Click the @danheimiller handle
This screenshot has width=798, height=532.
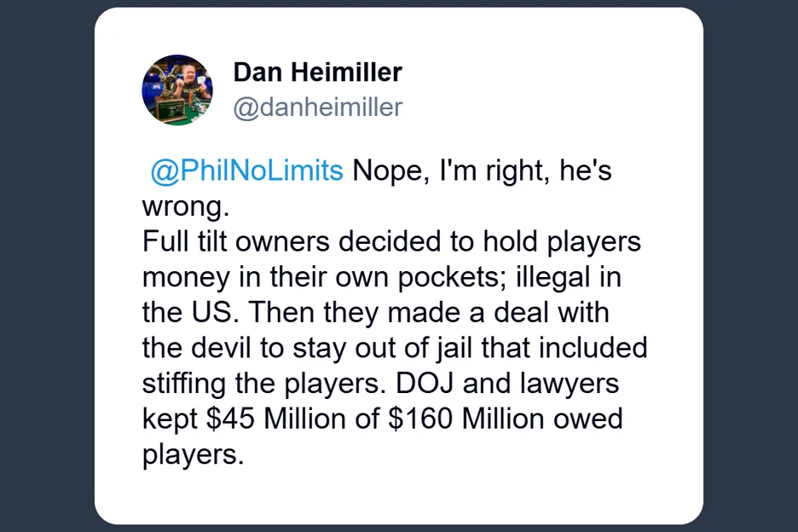click(317, 107)
